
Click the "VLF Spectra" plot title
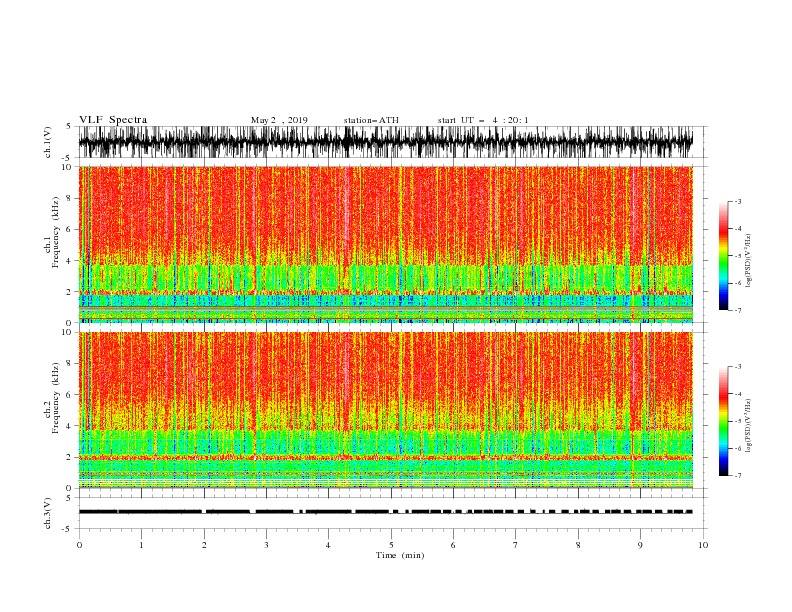[x=113, y=120]
